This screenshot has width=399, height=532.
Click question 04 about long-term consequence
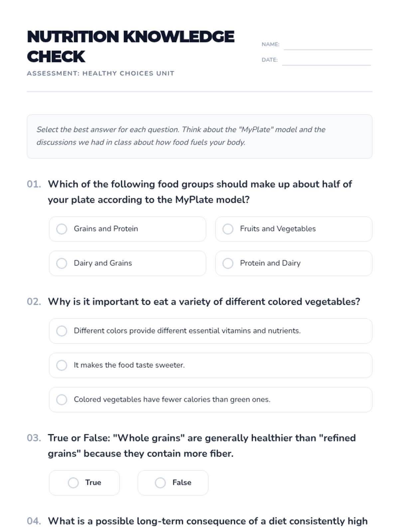(208, 521)
